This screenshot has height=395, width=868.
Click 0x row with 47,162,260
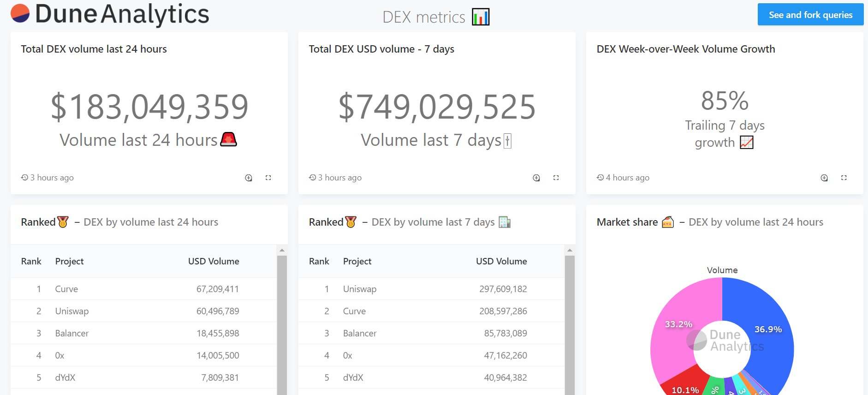(431, 355)
